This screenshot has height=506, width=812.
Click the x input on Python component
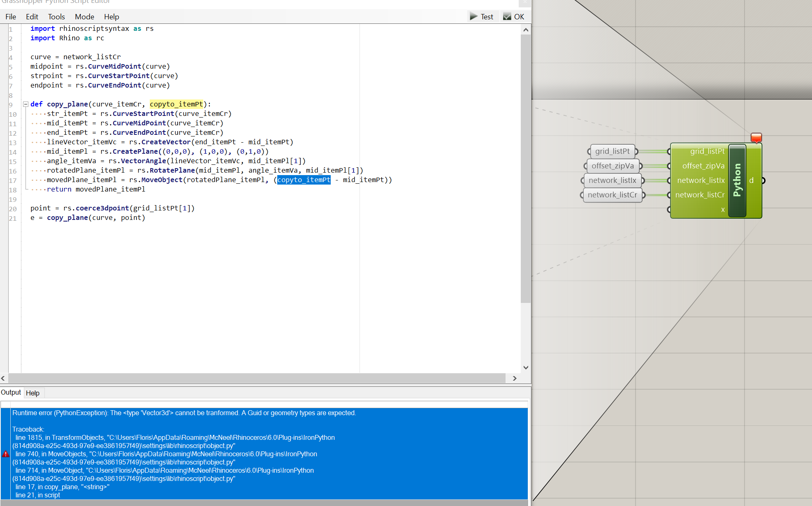[x=722, y=210]
